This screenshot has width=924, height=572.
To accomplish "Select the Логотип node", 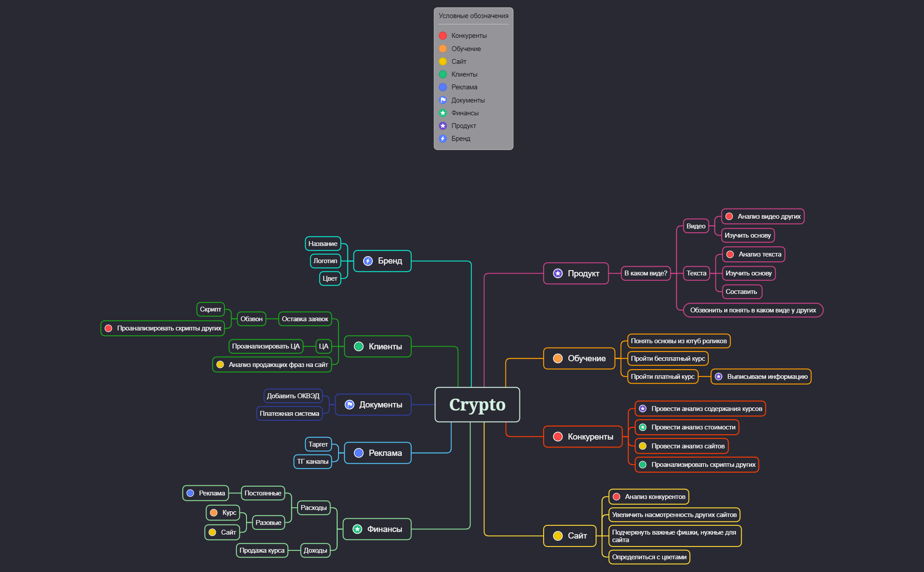I will (325, 261).
